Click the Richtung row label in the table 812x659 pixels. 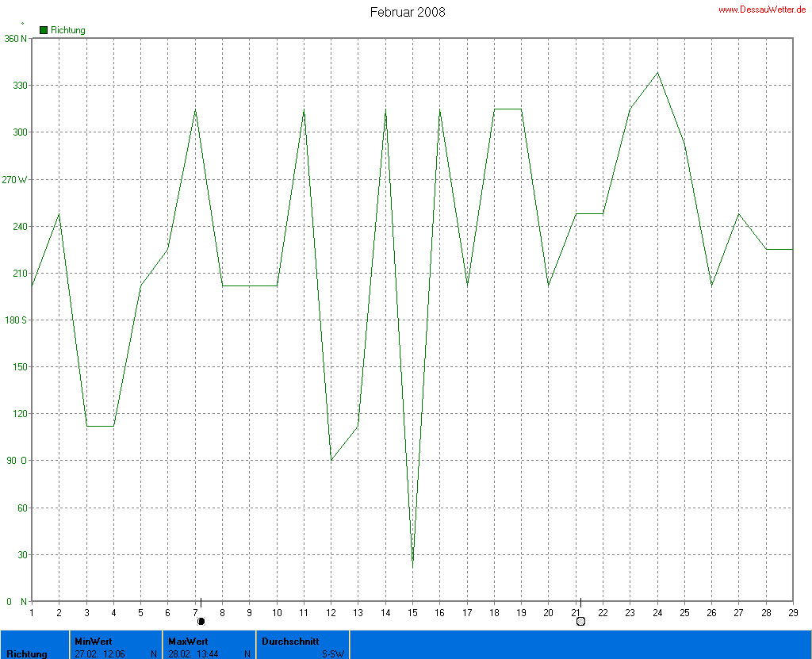(x=27, y=653)
